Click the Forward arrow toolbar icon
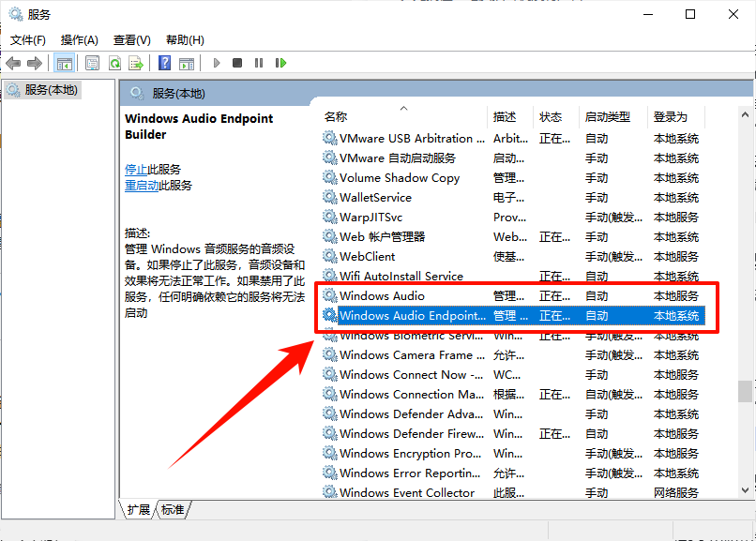Viewport: 756px width, 541px height. pos(35,63)
